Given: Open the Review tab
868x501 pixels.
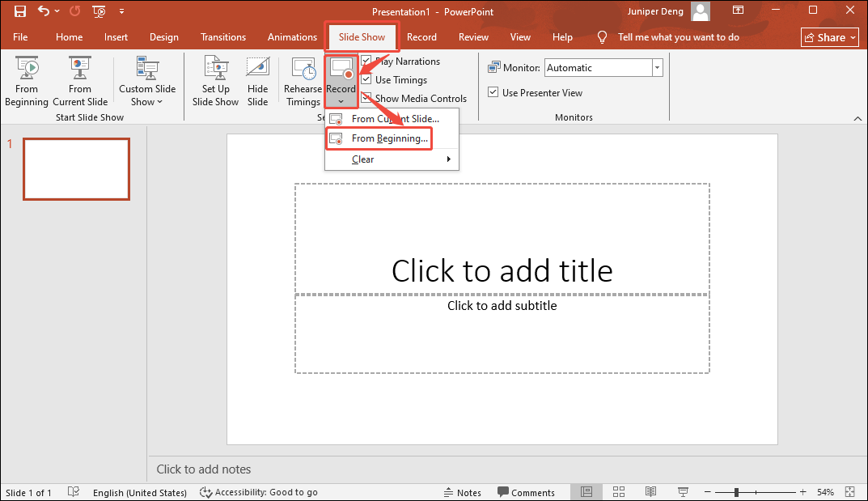Looking at the screenshot, I should 473,36.
